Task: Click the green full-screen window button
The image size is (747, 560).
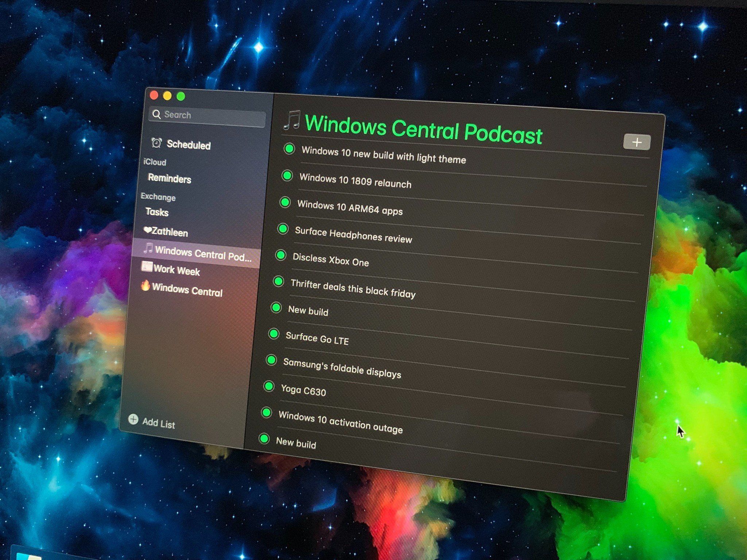Action: click(x=181, y=96)
